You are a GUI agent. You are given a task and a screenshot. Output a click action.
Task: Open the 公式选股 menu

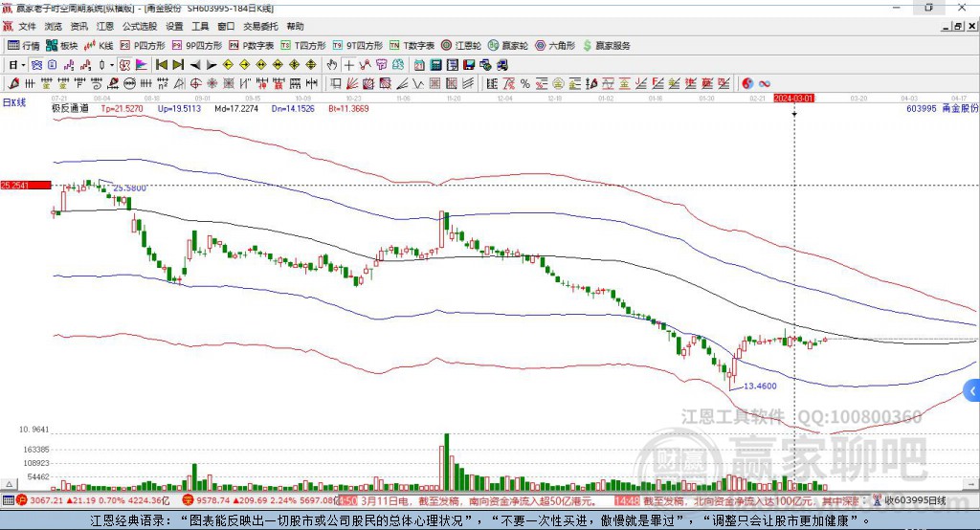(140, 26)
